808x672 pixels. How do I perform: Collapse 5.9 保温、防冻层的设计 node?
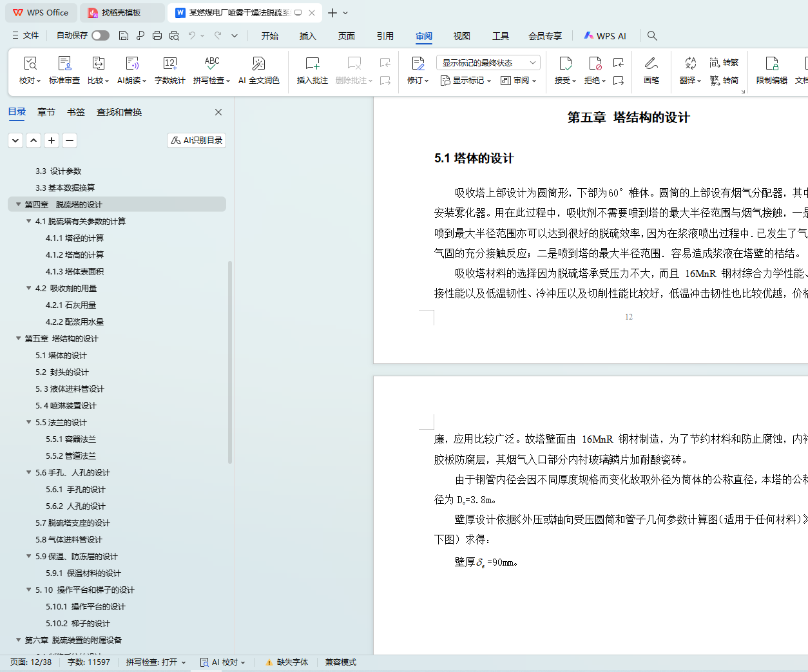(x=28, y=556)
